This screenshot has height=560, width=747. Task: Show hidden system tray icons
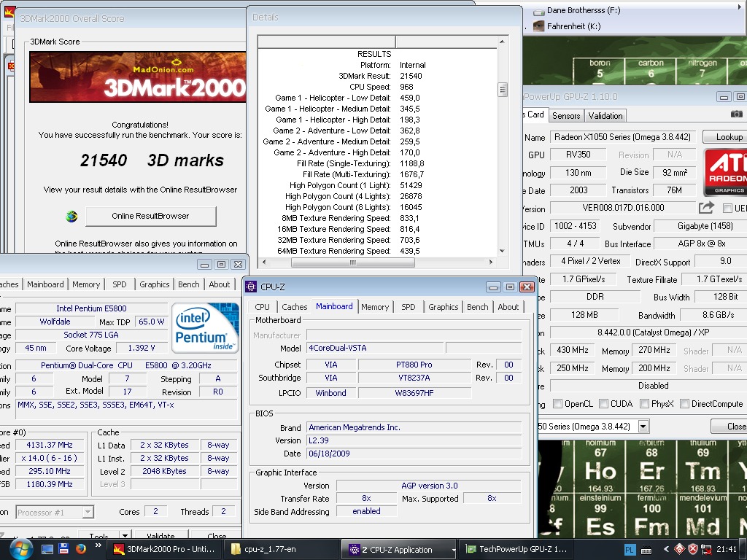[666, 549]
